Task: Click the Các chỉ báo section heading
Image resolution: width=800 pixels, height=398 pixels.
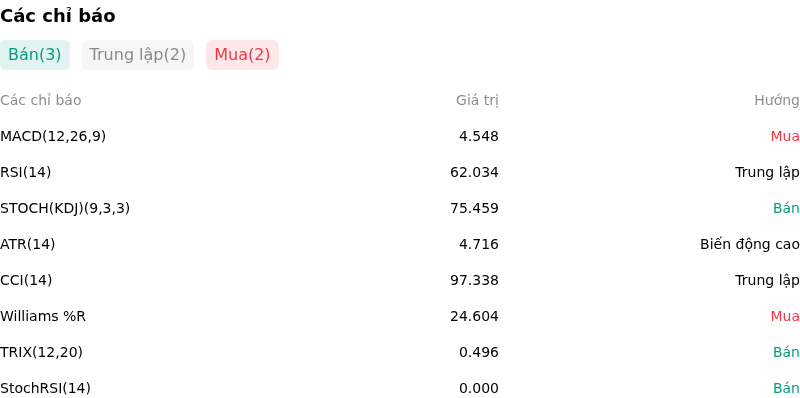Action: 58,16
